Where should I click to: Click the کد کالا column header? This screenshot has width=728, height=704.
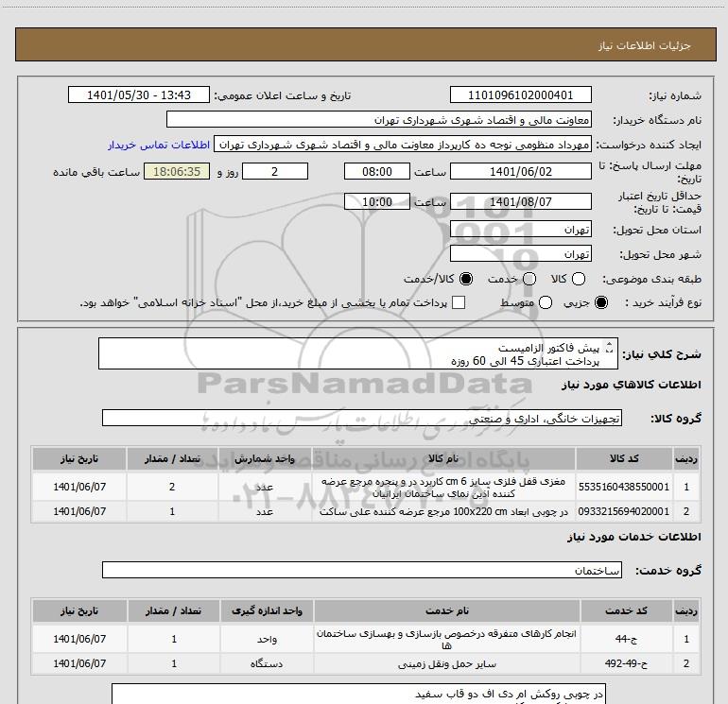tap(624, 458)
